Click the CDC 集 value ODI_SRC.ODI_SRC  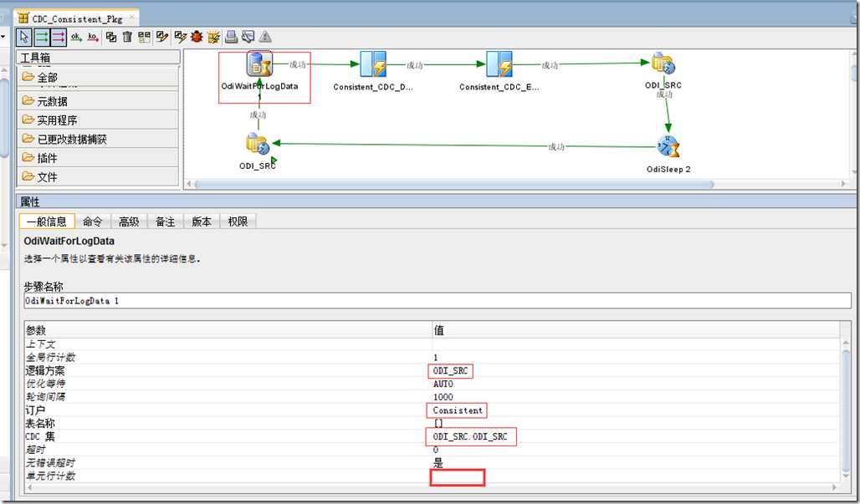(470, 436)
